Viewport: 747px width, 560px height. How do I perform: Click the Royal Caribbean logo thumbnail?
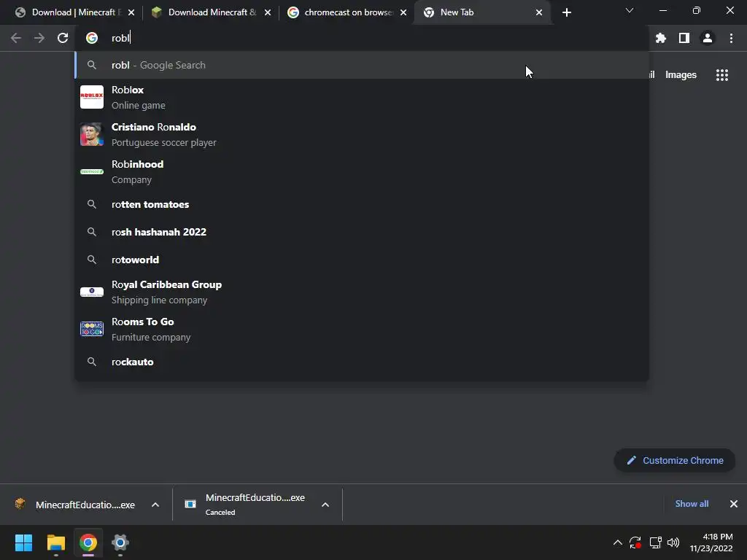(x=92, y=292)
